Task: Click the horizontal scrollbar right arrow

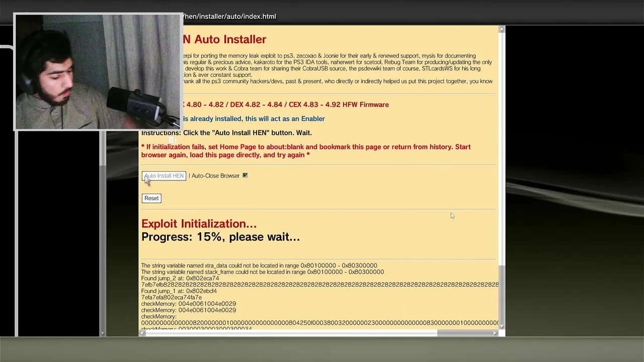Action: click(495, 333)
